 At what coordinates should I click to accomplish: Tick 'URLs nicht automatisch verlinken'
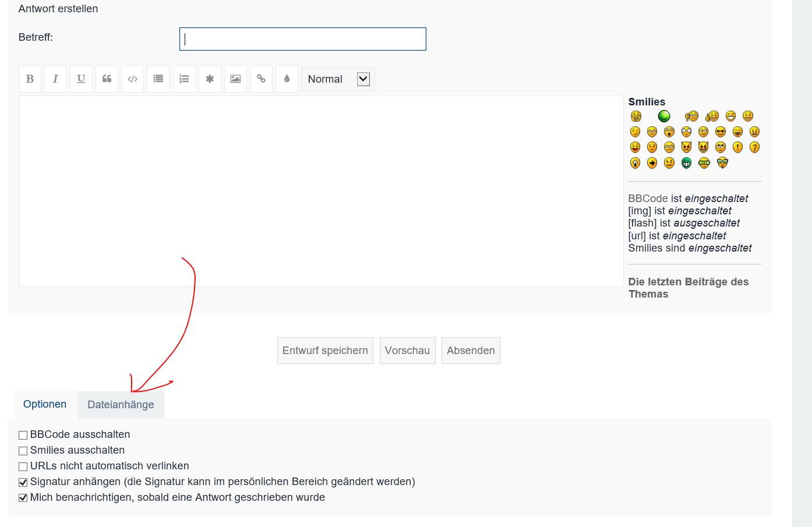[x=23, y=466]
